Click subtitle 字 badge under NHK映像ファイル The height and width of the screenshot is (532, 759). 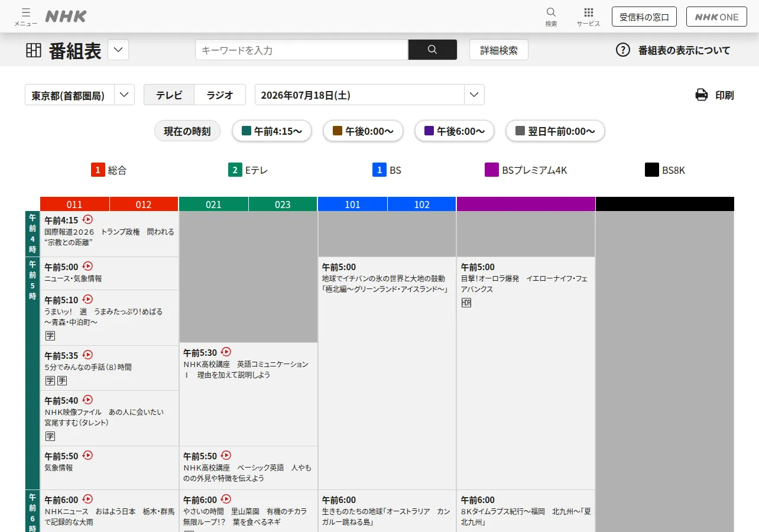[50, 436]
